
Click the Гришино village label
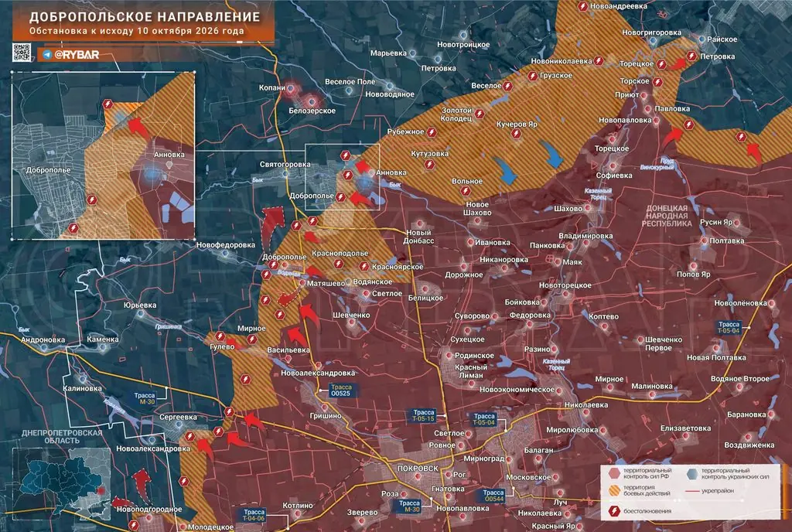(326, 416)
